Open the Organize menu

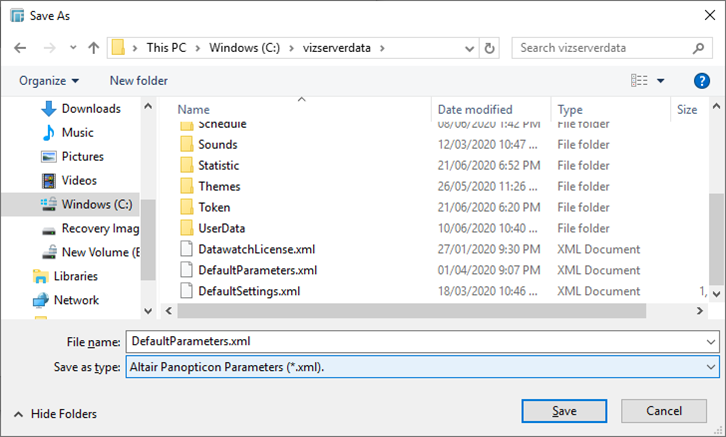48,81
